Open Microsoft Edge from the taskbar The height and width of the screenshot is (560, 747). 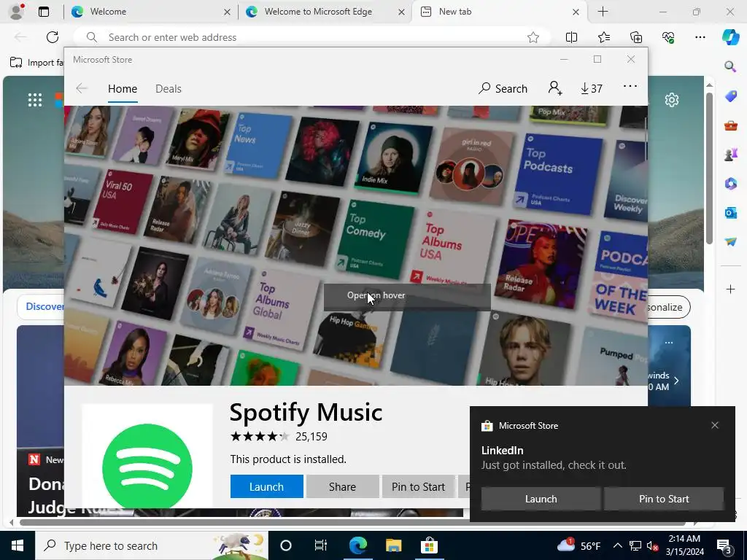coord(357,545)
